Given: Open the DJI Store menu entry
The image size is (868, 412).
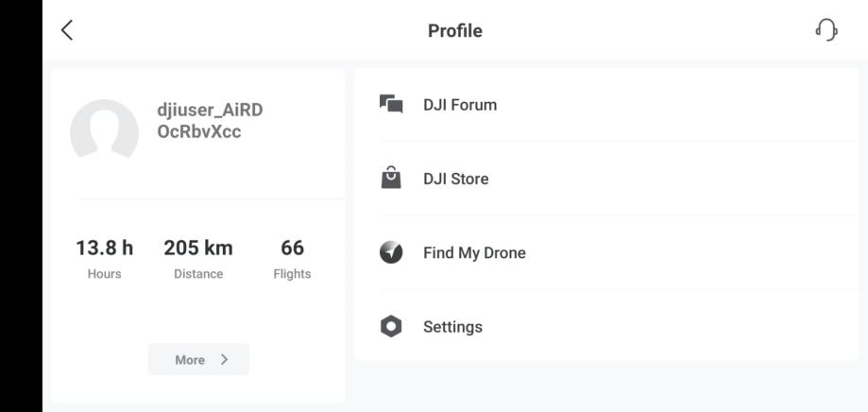Looking at the screenshot, I should [606, 179].
